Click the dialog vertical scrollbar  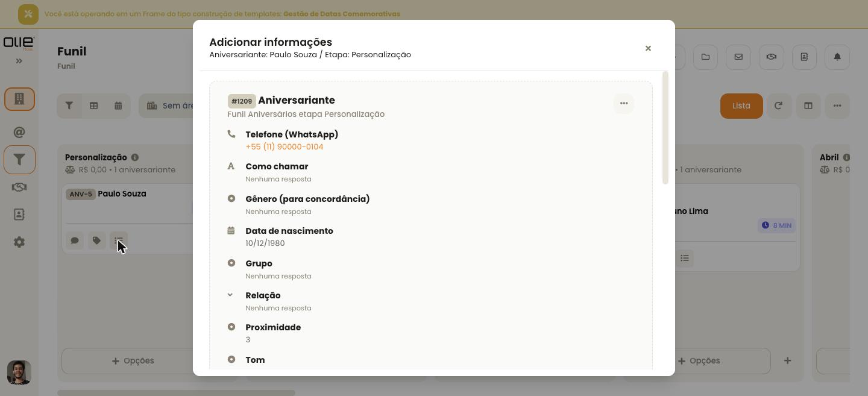click(x=665, y=128)
